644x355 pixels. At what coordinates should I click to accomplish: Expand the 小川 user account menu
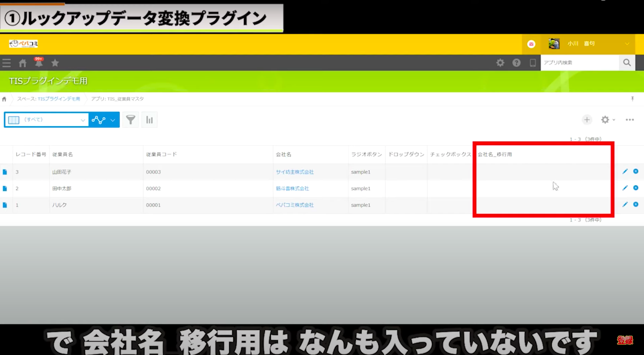[627, 44]
